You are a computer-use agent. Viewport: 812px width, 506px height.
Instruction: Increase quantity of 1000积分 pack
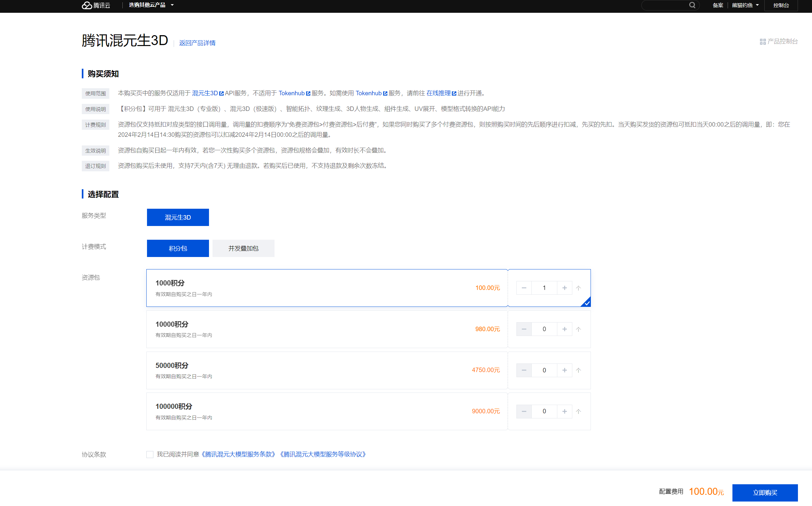pyautogui.click(x=564, y=288)
